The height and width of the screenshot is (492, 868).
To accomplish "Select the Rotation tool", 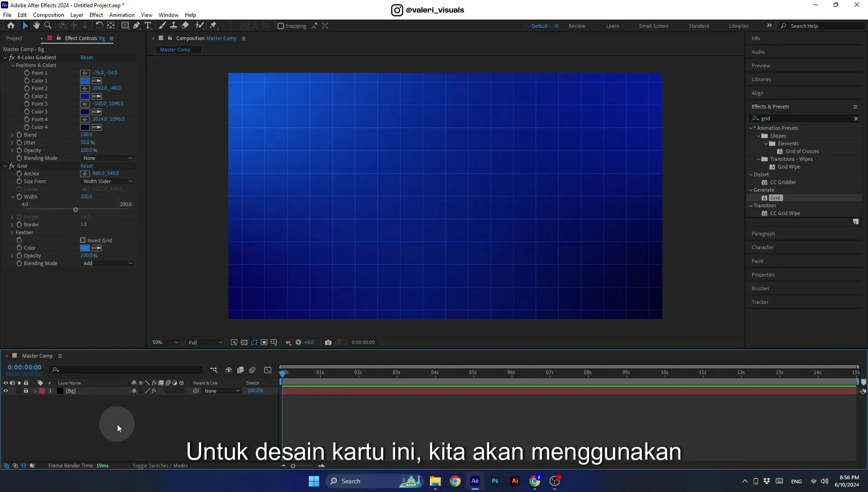I will [99, 26].
